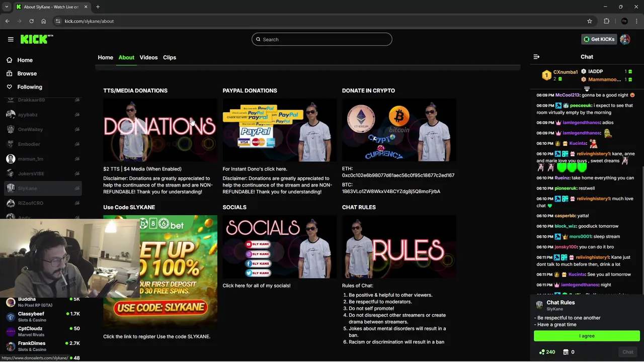This screenshot has height=362, width=644.
Task: Open ayybabz in followed channels
Action: click(43, 115)
